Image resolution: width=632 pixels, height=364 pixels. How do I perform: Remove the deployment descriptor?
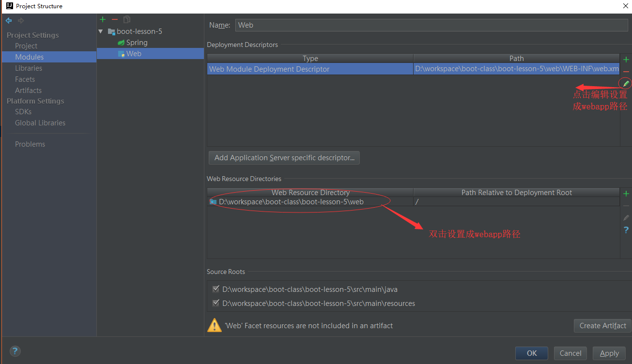tap(626, 72)
